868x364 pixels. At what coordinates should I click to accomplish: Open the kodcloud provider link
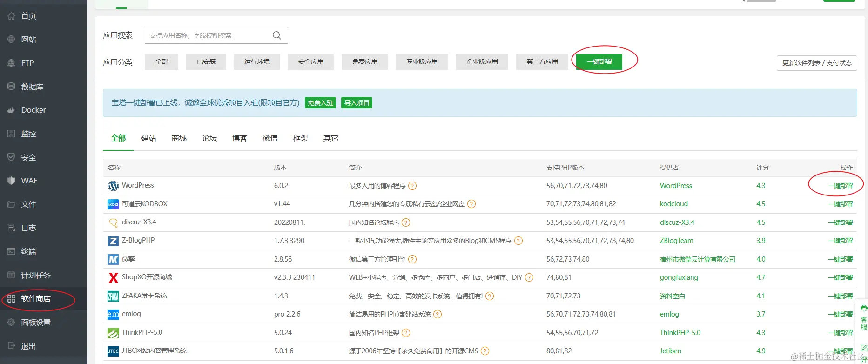point(673,204)
